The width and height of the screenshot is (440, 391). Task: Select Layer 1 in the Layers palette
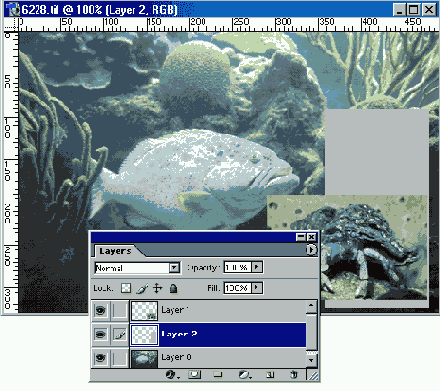click(218, 311)
